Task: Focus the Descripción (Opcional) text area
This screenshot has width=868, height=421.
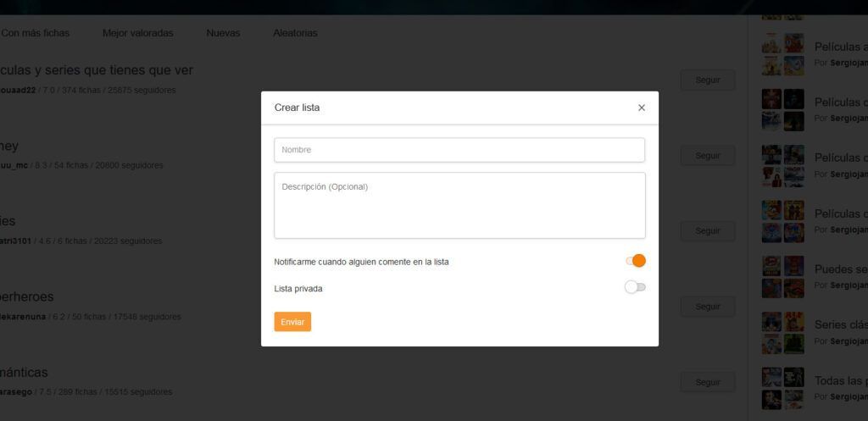Action: coord(459,205)
